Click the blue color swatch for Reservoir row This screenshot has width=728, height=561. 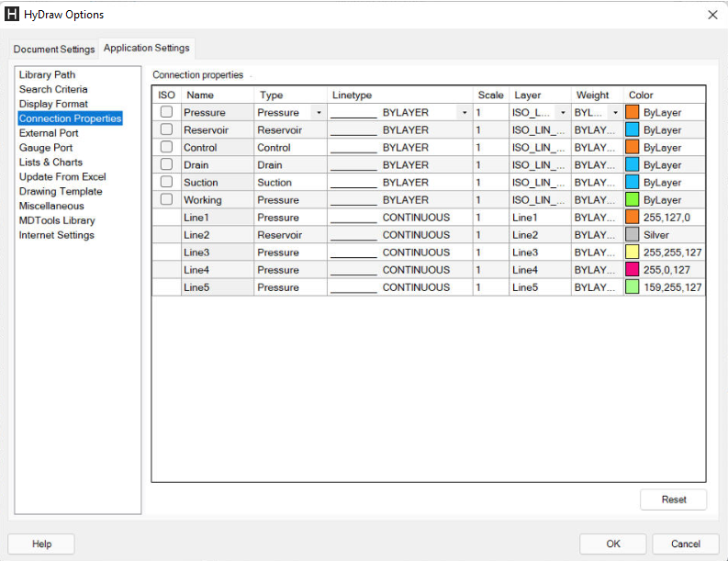click(632, 129)
